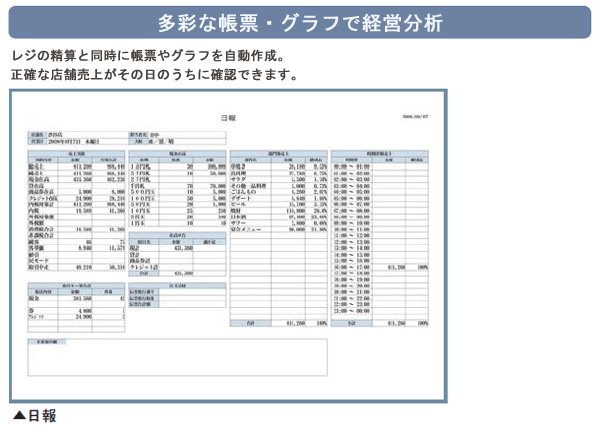600x434 pixels.
Task: Select the ごはんもの row in the department table
Action: click(279, 192)
